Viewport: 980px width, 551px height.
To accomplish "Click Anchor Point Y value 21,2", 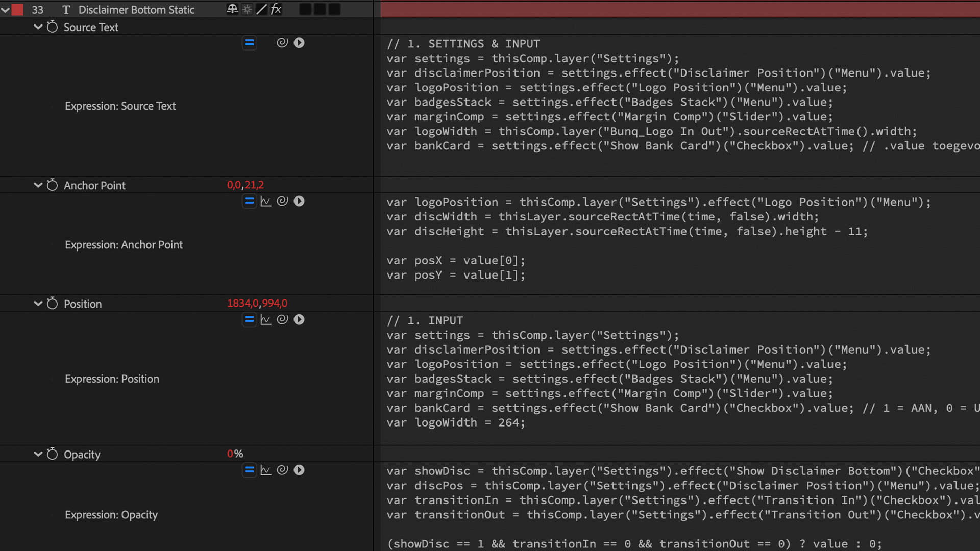I will [254, 185].
